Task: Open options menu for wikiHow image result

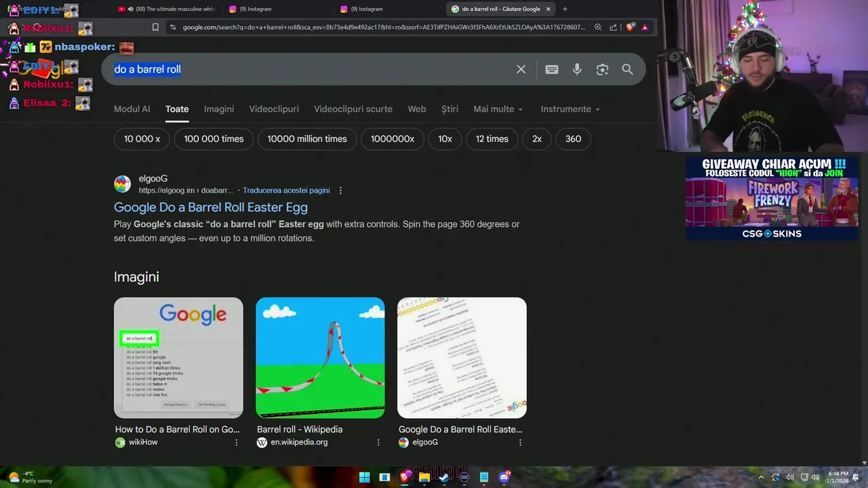Action: 236,442
